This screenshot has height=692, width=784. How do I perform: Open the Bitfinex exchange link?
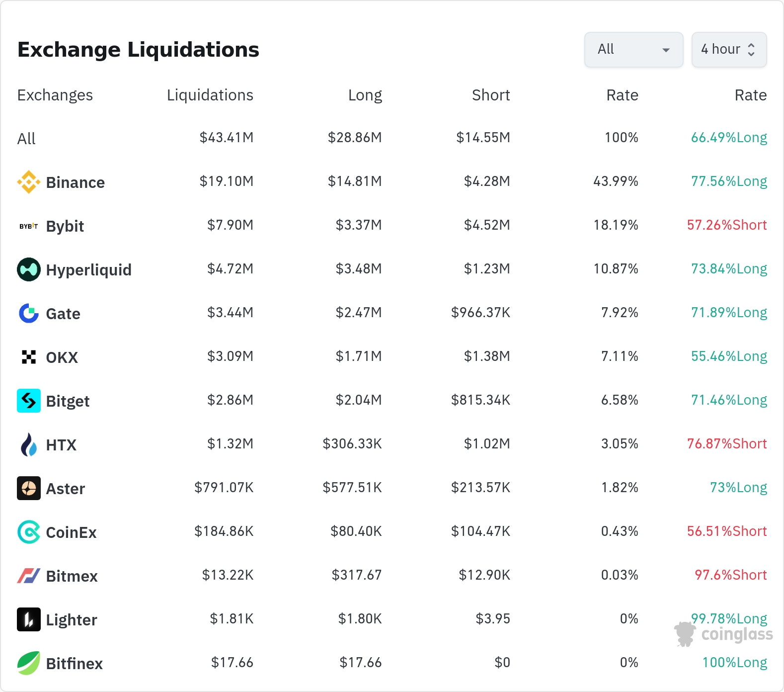click(x=74, y=664)
